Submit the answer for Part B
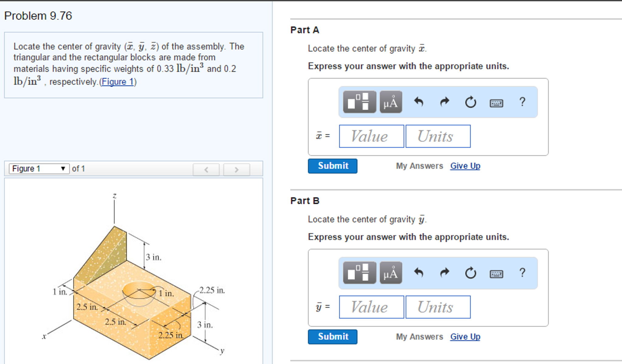Viewport: 622px width, 364px height. (x=332, y=337)
